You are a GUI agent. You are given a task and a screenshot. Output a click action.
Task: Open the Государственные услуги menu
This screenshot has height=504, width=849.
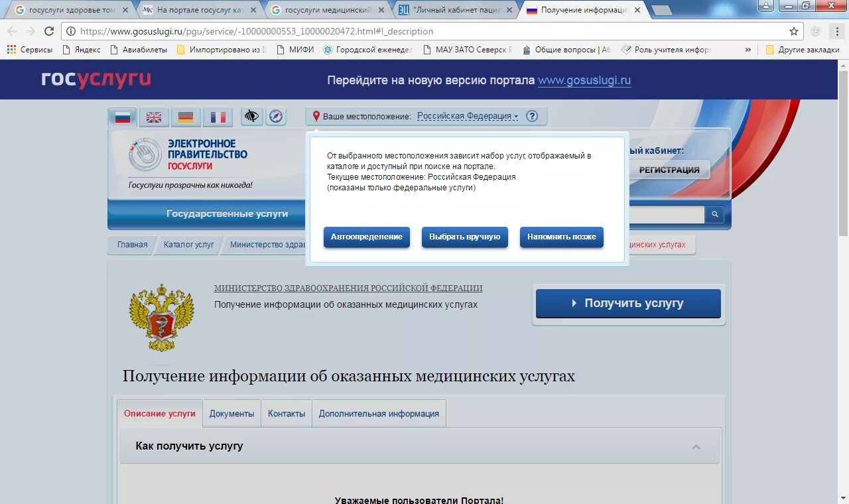(228, 214)
